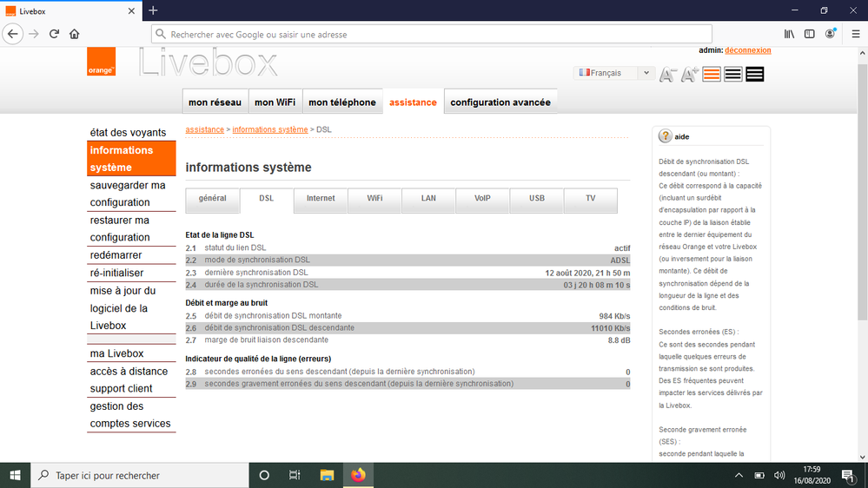Image resolution: width=868 pixels, height=488 pixels.
Task: Click the 11010 Kb/s descendante value
Action: point(611,328)
